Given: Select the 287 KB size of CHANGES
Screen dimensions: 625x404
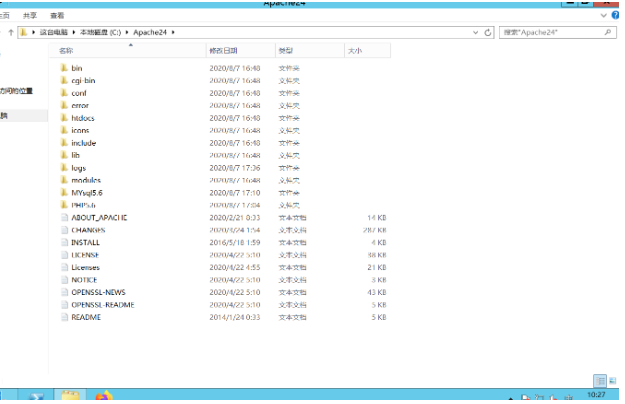Looking at the screenshot, I should click(374, 230).
